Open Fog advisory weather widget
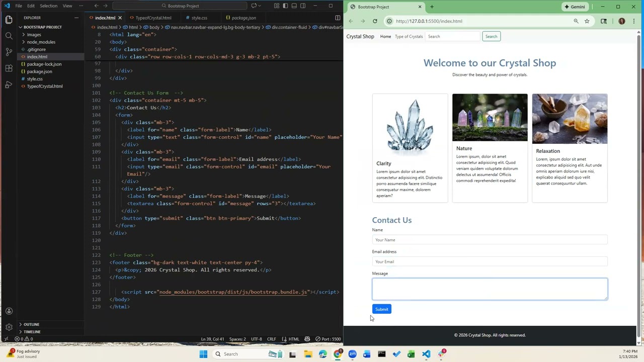The width and height of the screenshot is (644, 362). tap(24, 354)
